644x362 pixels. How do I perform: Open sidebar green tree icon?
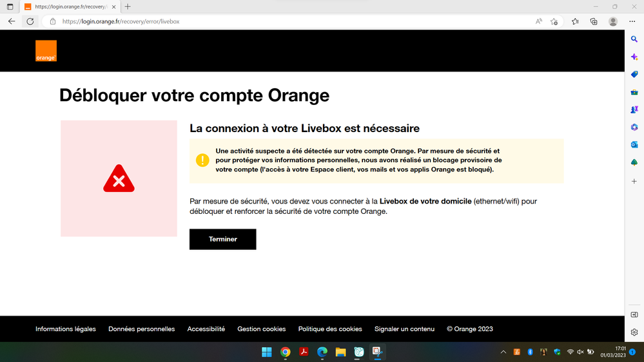[634, 162]
